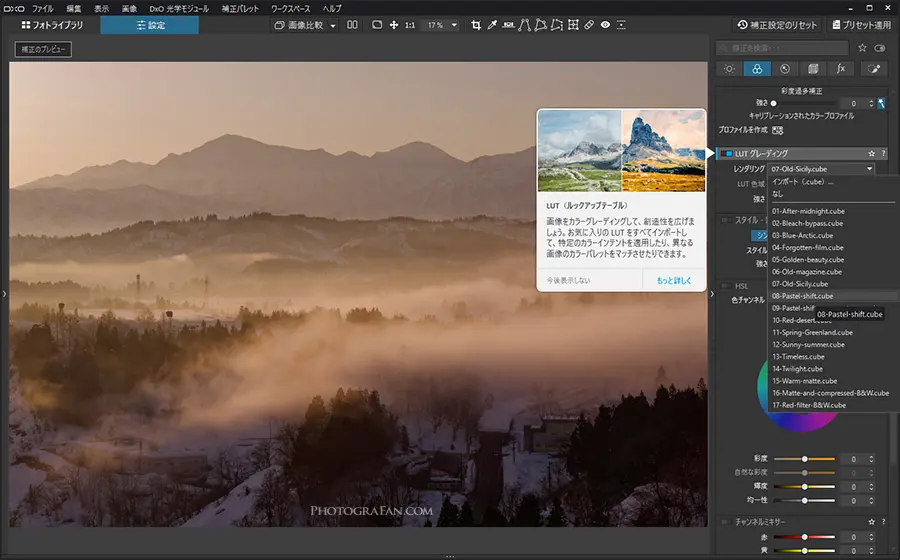Open the DxO 光学モジュール menu
The image size is (900, 560).
(179, 9)
